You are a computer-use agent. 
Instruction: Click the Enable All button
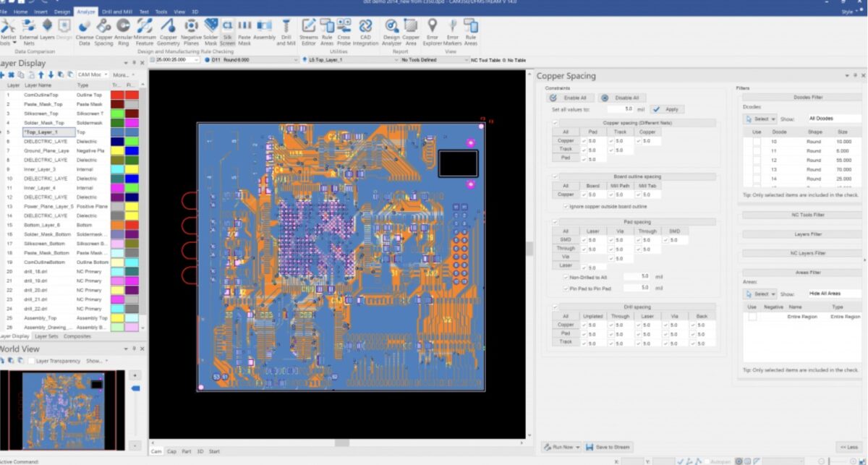(x=569, y=98)
